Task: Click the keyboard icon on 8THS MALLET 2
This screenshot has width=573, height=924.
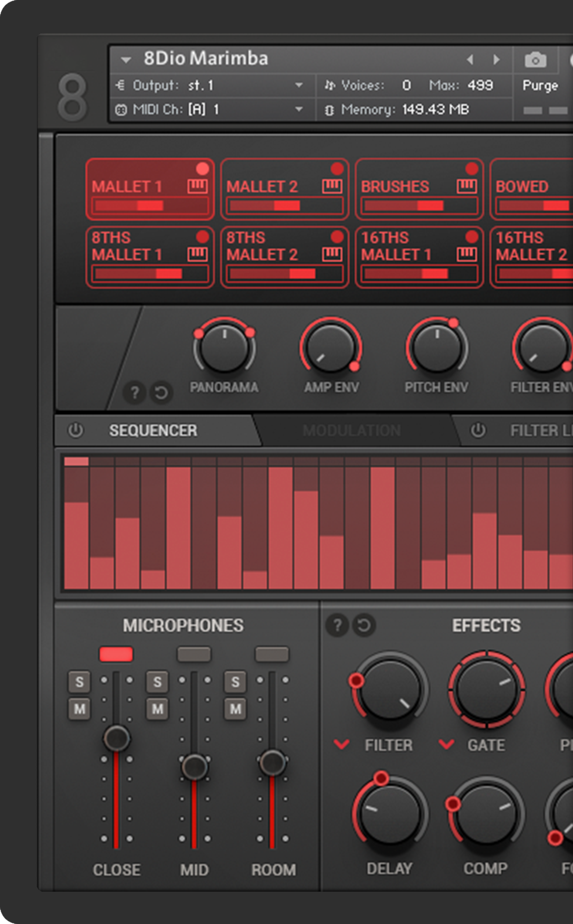Action: (x=332, y=254)
